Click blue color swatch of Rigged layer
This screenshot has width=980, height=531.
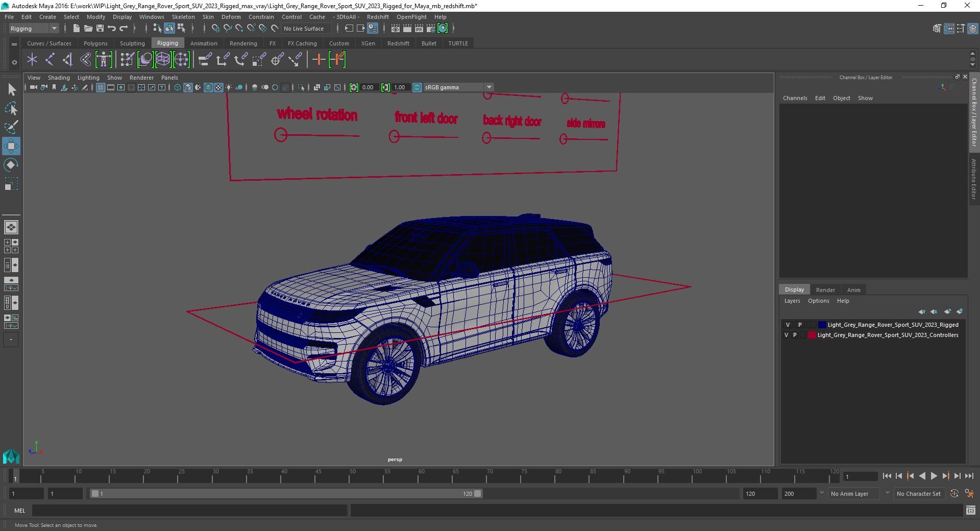point(822,325)
